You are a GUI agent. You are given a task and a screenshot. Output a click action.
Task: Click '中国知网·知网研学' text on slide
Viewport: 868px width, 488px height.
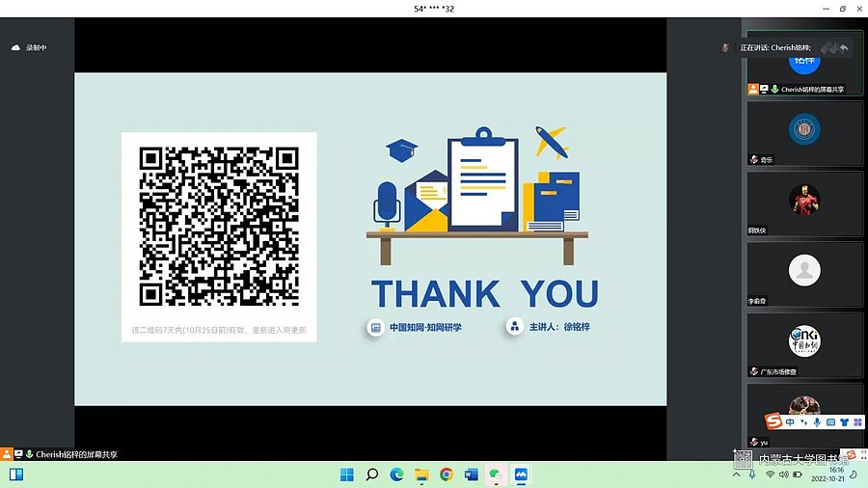(425, 328)
